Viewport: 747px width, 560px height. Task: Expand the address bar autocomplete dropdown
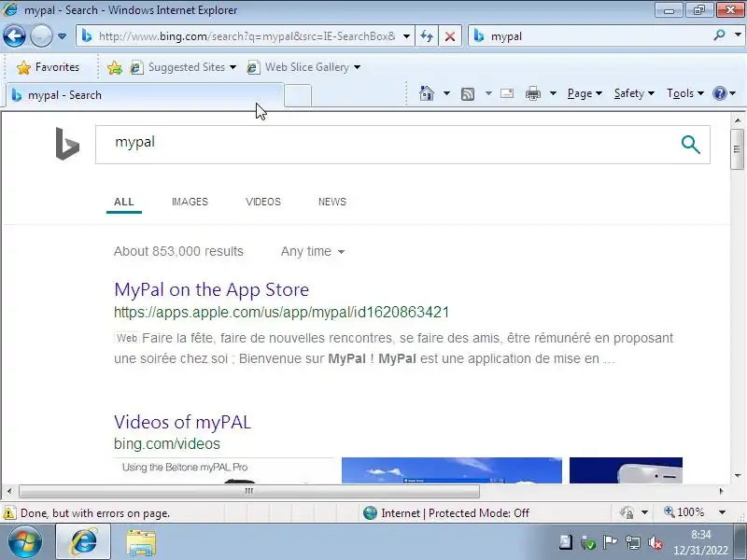tap(406, 36)
